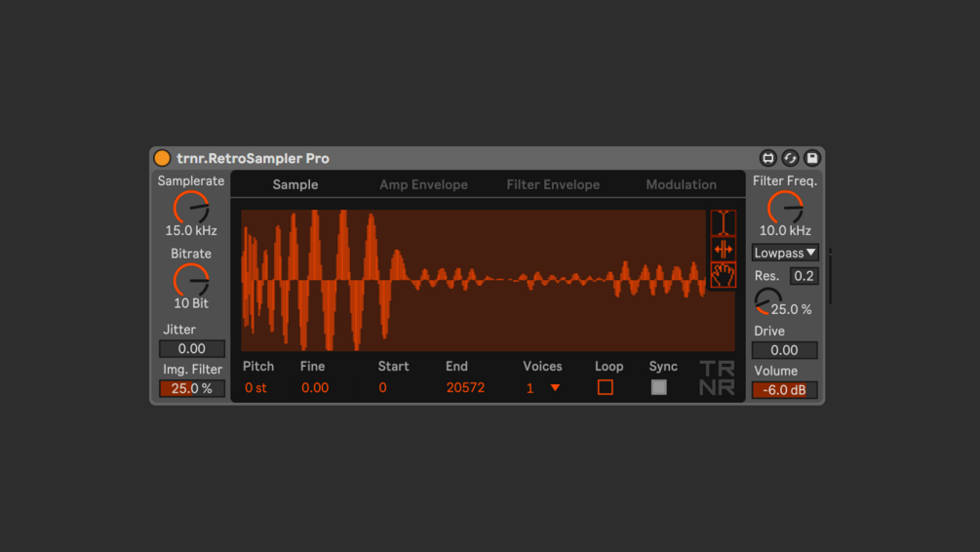The width and height of the screenshot is (980, 552).
Task: Click the Volume -6.0 dB field
Action: [784, 390]
